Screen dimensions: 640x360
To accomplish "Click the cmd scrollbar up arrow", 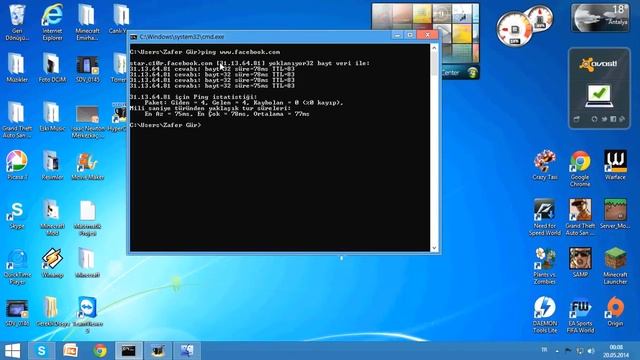I will point(434,48).
